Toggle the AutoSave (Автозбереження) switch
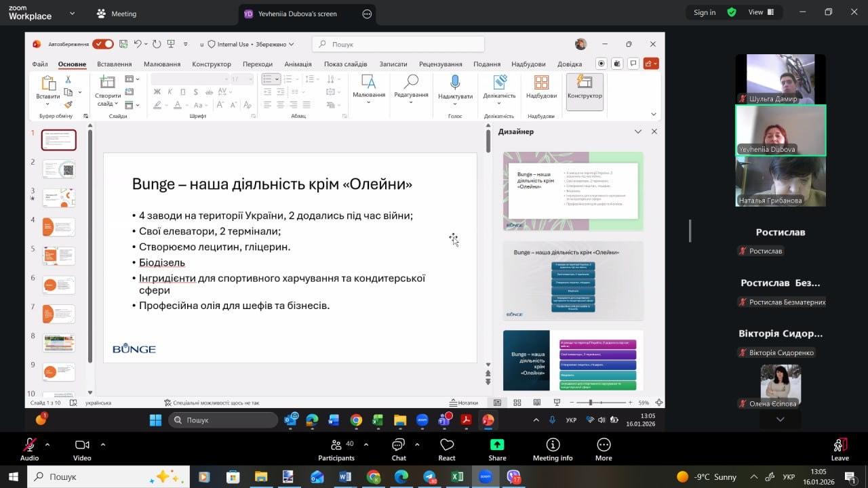Screen dimensions: 868x488 click(103, 44)
